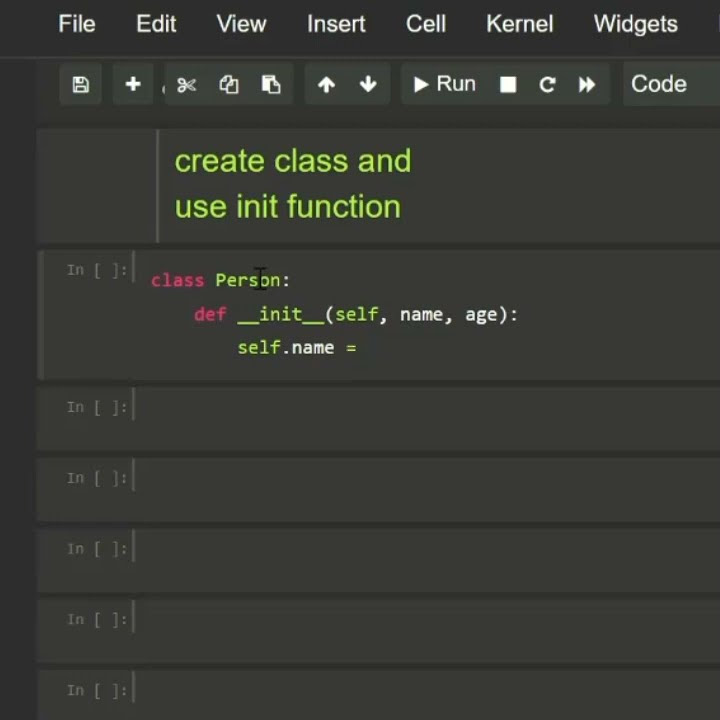Image resolution: width=720 pixels, height=720 pixels.
Task: Stop the kernel with square icon
Action: pos(508,84)
